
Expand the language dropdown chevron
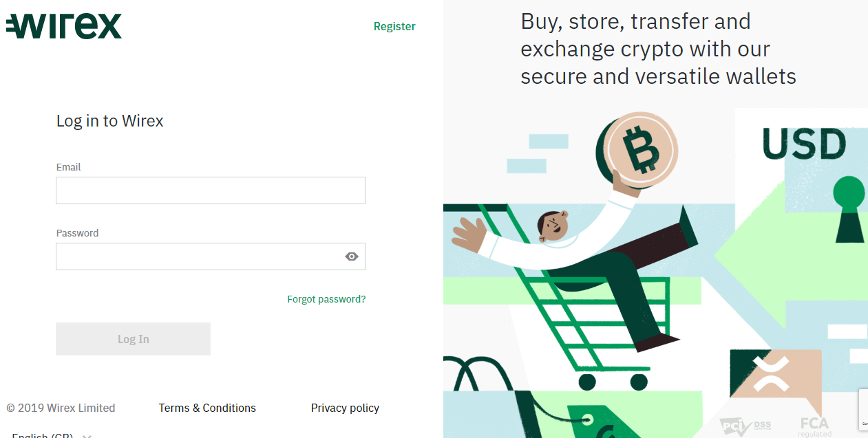[x=87, y=436]
